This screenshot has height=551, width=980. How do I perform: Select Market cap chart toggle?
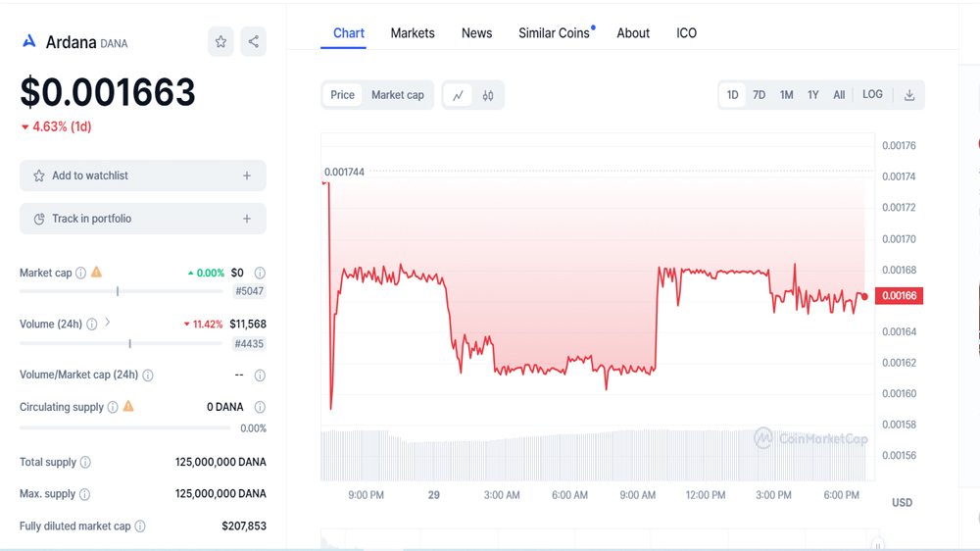click(x=398, y=95)
